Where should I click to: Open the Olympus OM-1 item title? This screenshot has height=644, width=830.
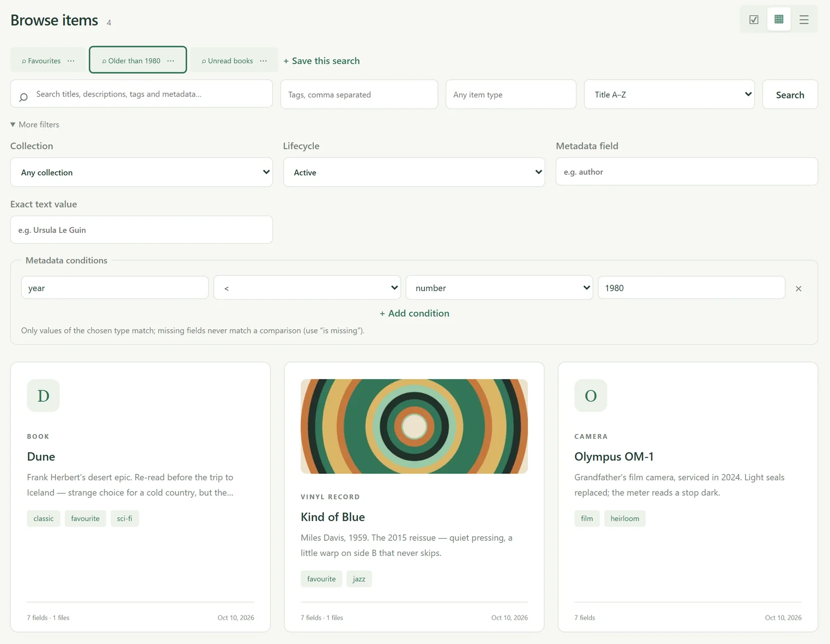point(614,457)
